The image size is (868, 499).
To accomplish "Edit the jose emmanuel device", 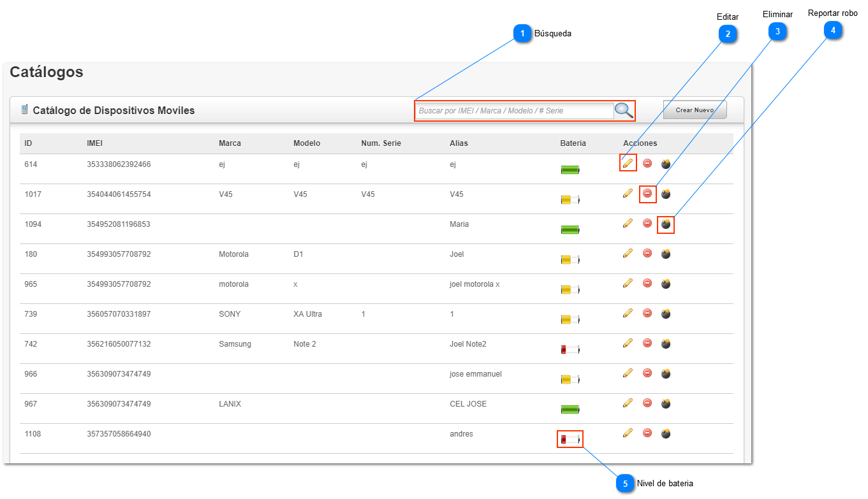I will point(628,373).
